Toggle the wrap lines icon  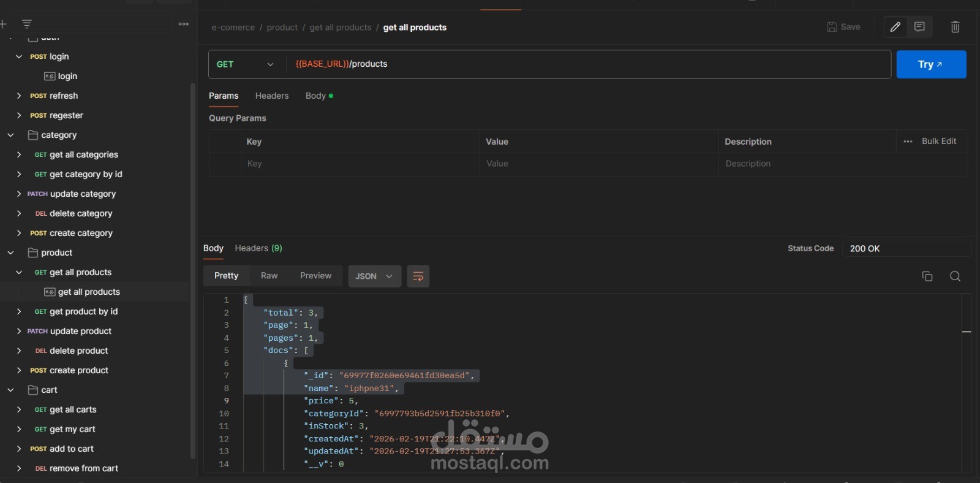[418, 276]
